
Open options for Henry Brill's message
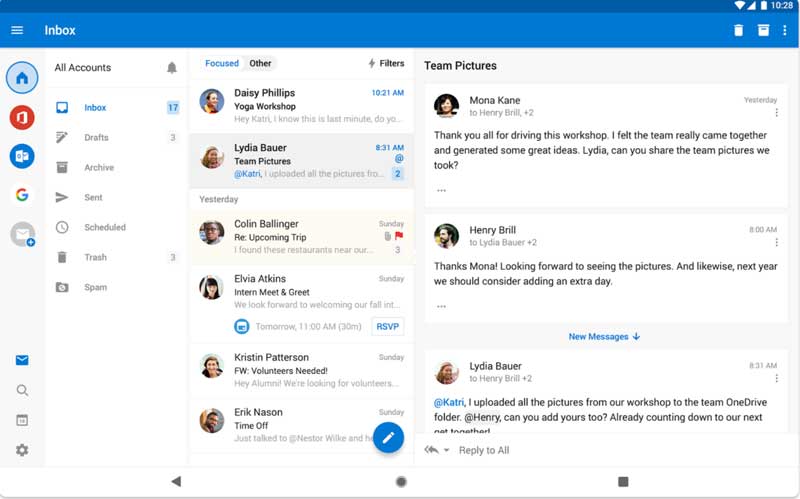point(776,242)
